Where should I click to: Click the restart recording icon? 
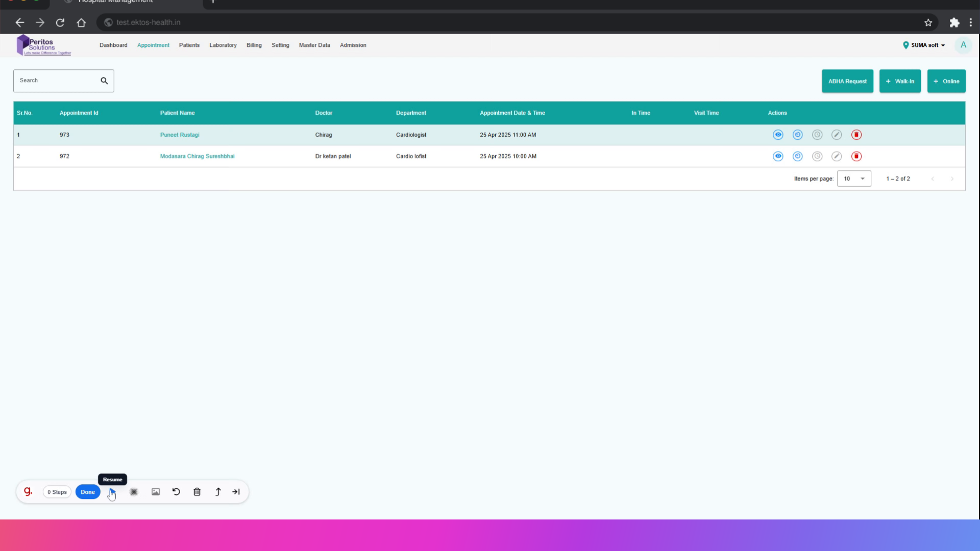176,492
